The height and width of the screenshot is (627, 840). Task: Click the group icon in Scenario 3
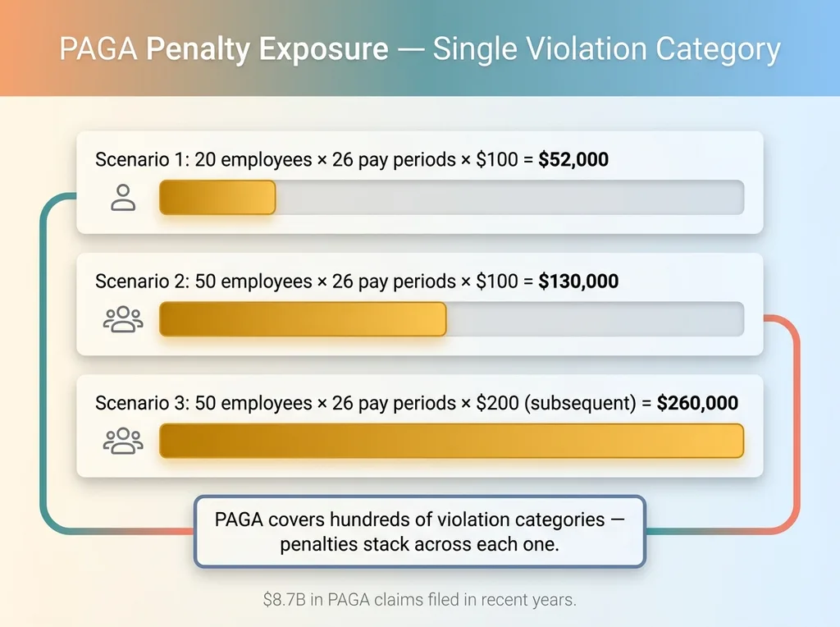click(x=123, y=441)
